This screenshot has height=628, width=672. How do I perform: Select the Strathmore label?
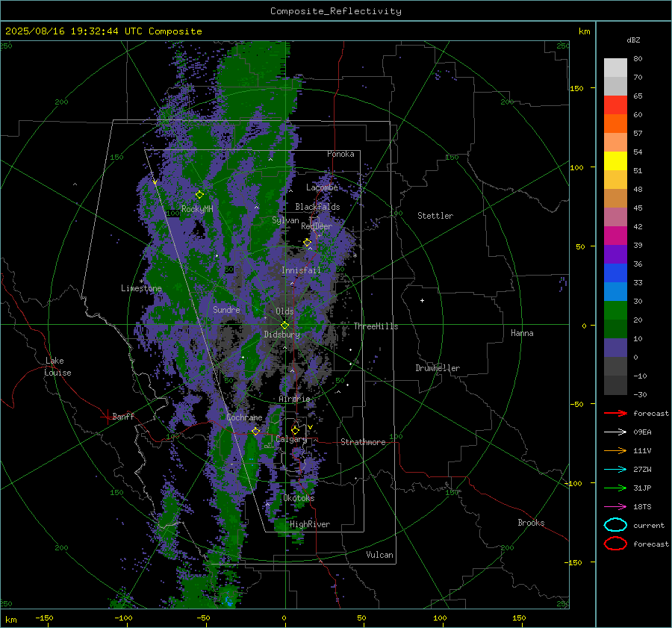363,442
